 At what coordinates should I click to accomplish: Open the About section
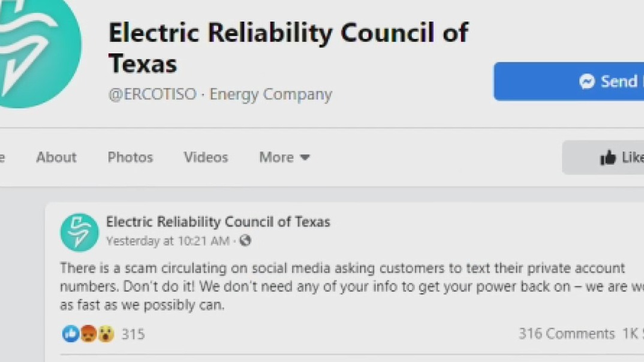point(56,157)
